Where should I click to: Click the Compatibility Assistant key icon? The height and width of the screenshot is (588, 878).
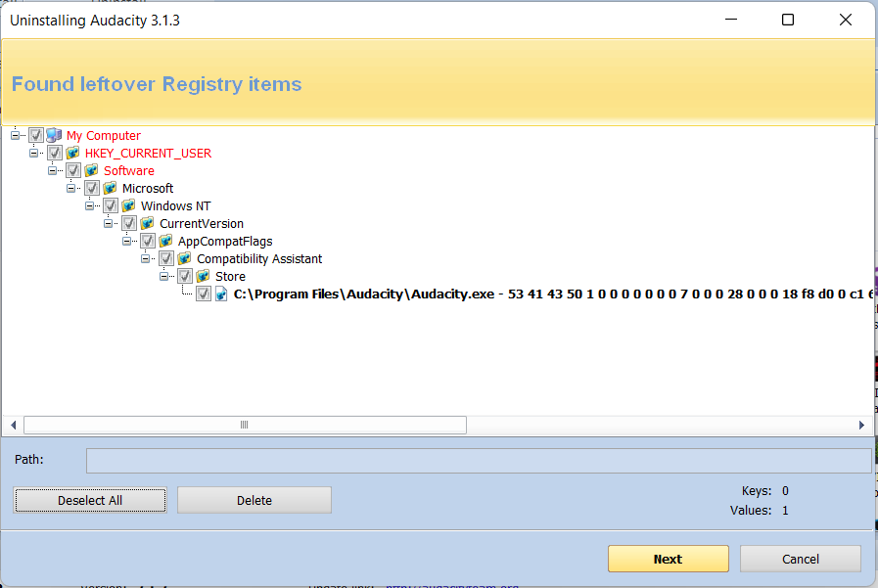point(184,258)
